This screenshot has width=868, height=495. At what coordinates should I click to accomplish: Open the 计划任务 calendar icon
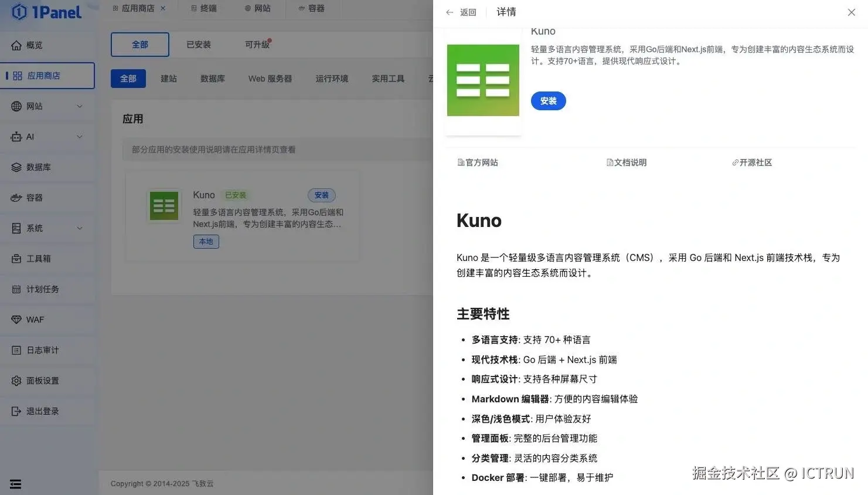pyautogui.click(x=16, y=289)
